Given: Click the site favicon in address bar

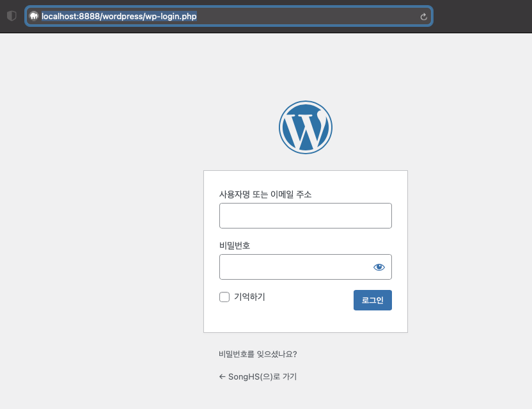Looking at the screenshot, I should pyautogui.click(x=34, y=16).
